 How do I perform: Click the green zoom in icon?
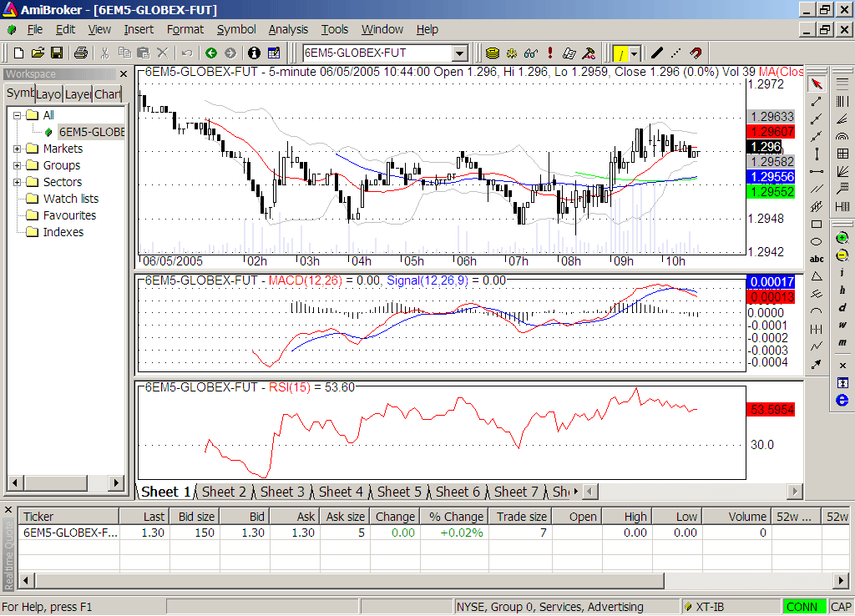(x=842, y=239)
